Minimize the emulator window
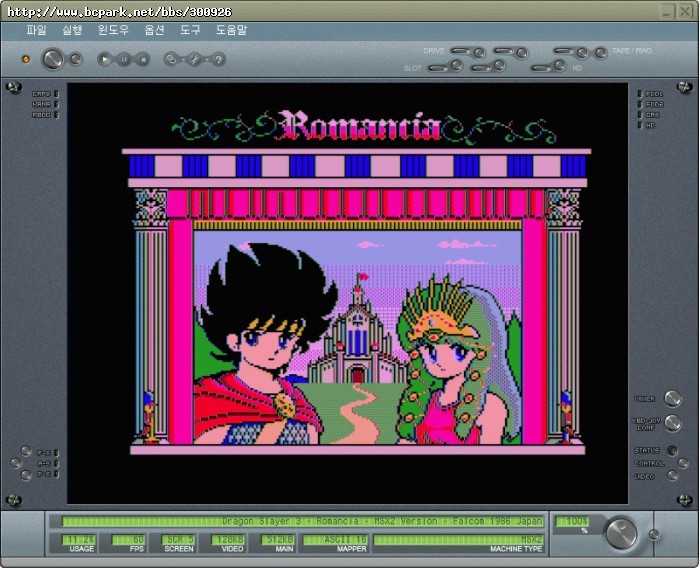Viewport: 700px width, 568px height. [x=667, y=11]
